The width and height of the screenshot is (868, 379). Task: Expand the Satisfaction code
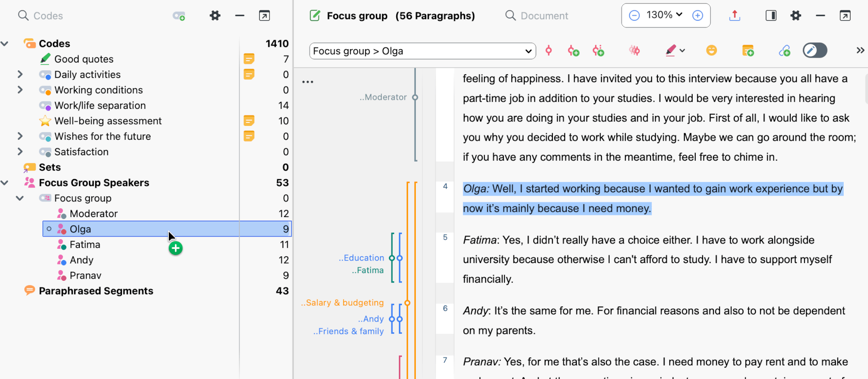20,152
